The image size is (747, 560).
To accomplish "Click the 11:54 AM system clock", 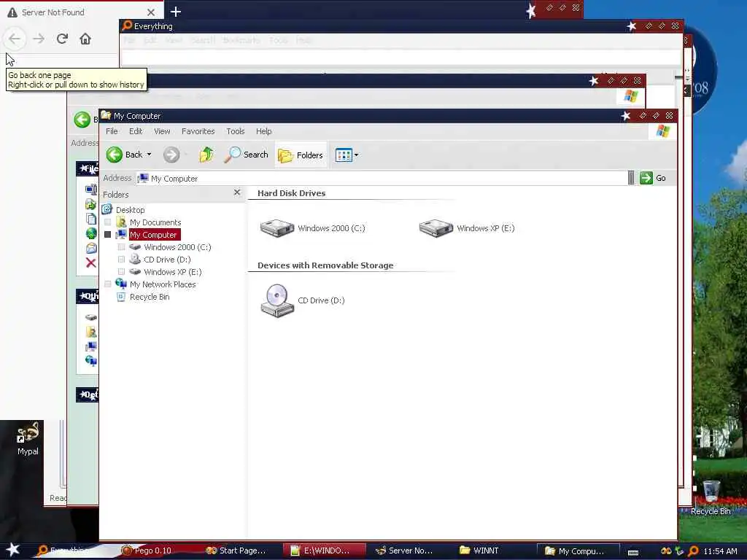I will [720, 551].
